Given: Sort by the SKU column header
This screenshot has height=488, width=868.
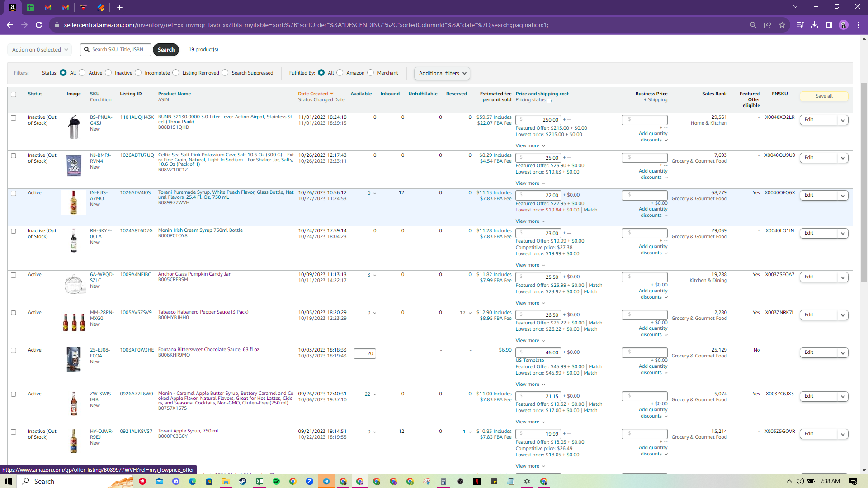Looking at the screenshot, I should (94, 94).
